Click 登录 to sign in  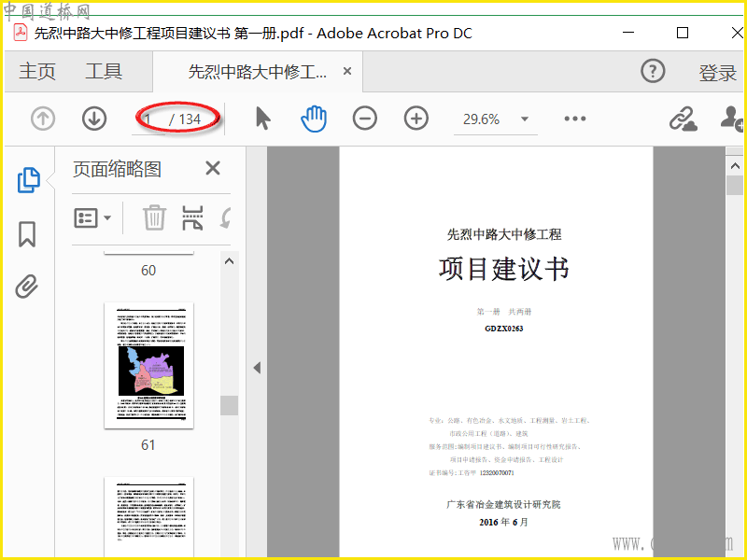pyautogui.click(x=717, y=73)
